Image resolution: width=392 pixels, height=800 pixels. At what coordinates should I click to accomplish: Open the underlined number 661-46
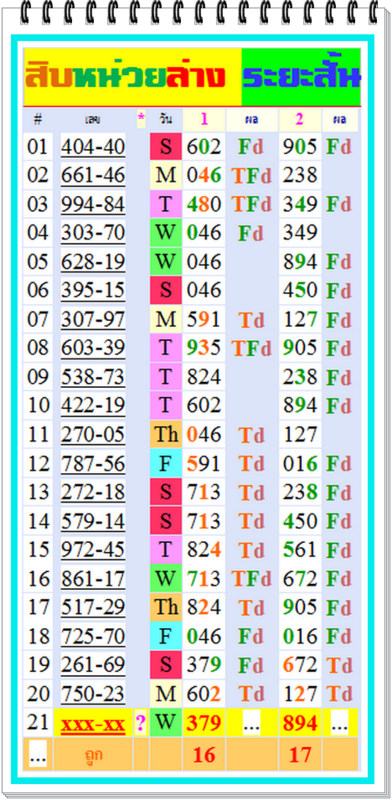click(93, 176)
